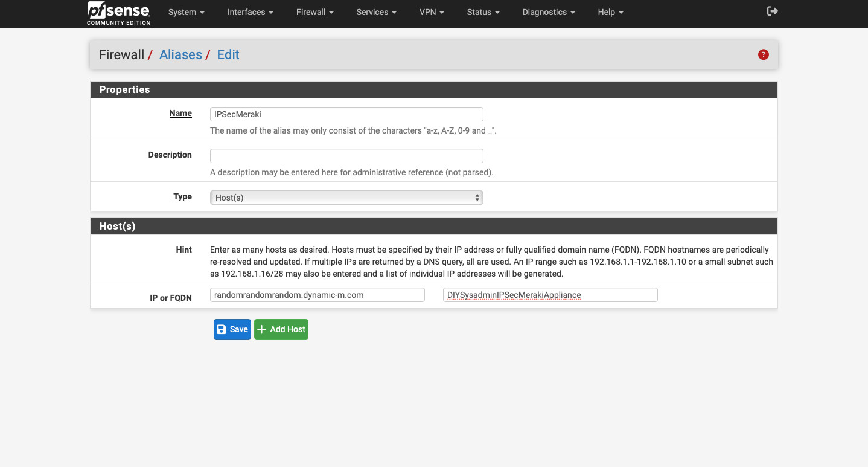
Task: Expand the Services menu
Action: 376,12
